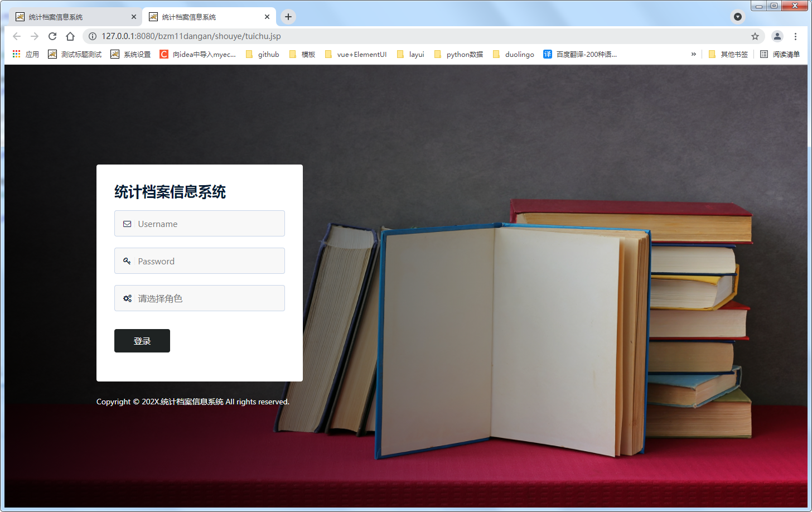Open the Chrome apps grid icon

[x=16, y=54]
